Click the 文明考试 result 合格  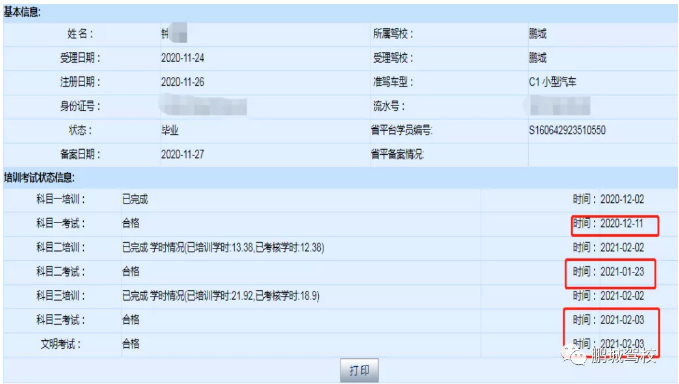[130, 344]
